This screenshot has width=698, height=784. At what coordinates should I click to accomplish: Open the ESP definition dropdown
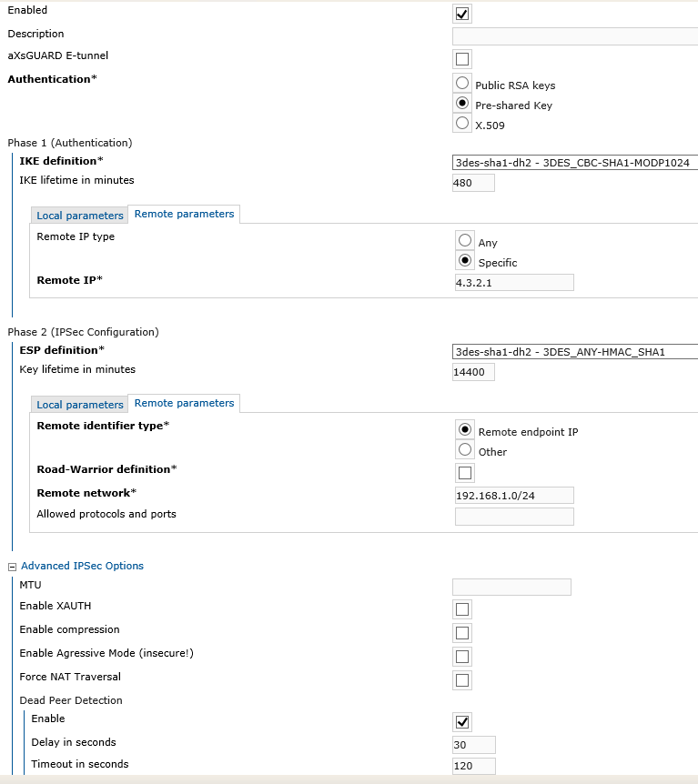[575, 351]
